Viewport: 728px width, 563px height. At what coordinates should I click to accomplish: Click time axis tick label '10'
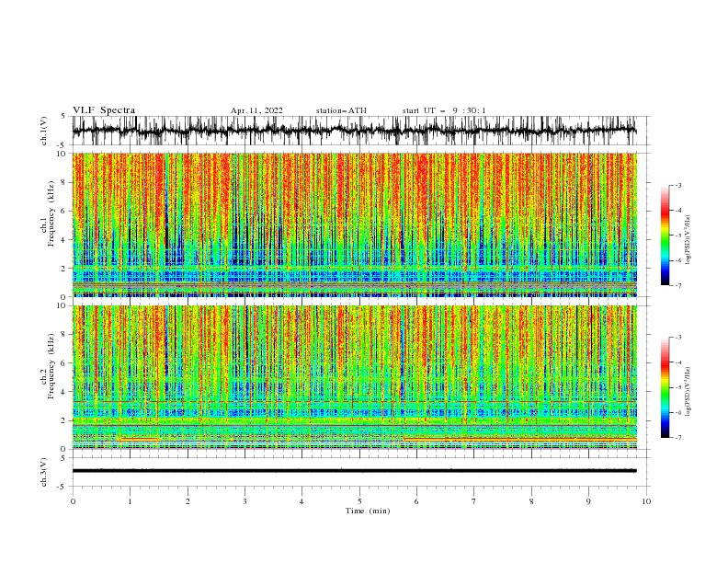[646, 501]
